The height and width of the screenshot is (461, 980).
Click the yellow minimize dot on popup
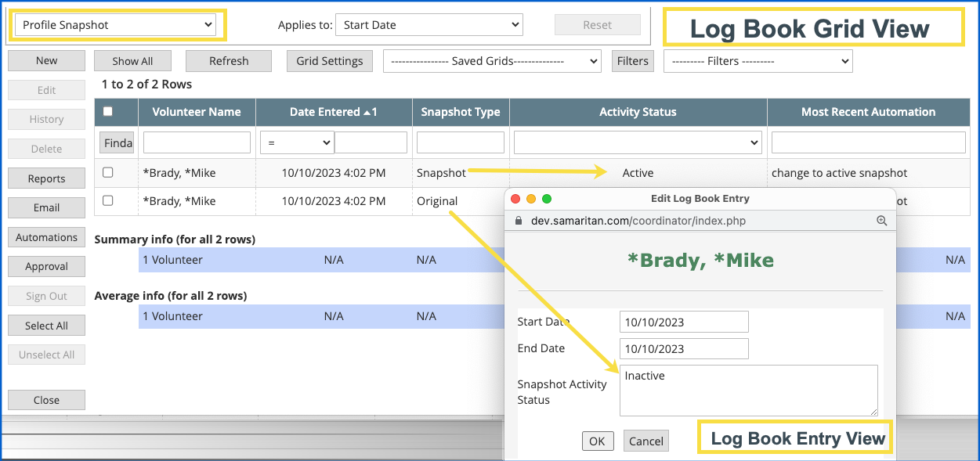click(531, 199)
